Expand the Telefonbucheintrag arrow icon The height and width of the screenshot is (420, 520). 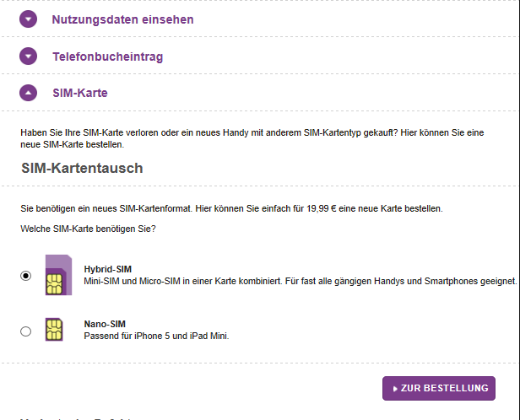coord(29,57)
